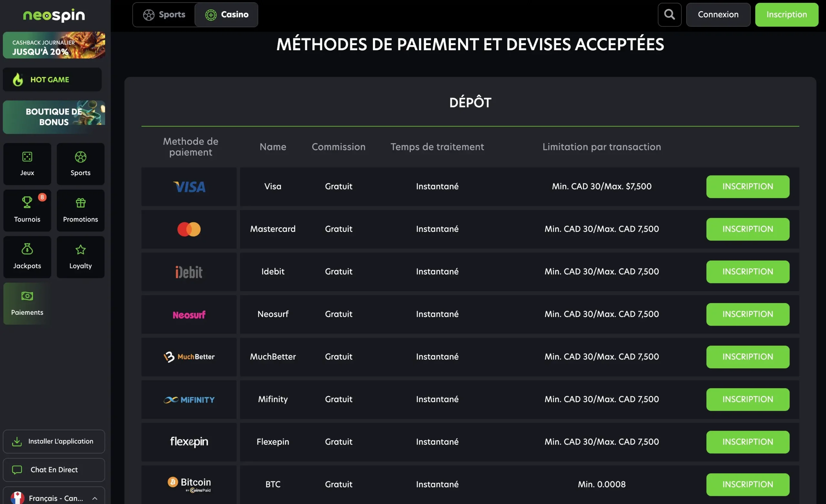Click 'Instantané' in the Mifinity row
This screenshot has height=504, width=826.
click(437, 399)
